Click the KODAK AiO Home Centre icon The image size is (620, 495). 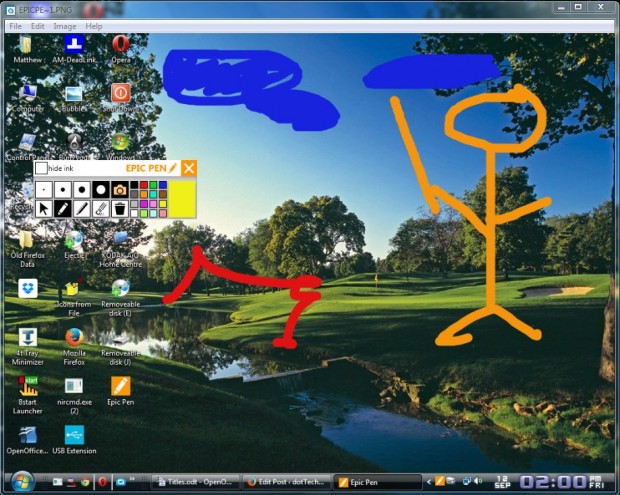(x=121, y=250)
